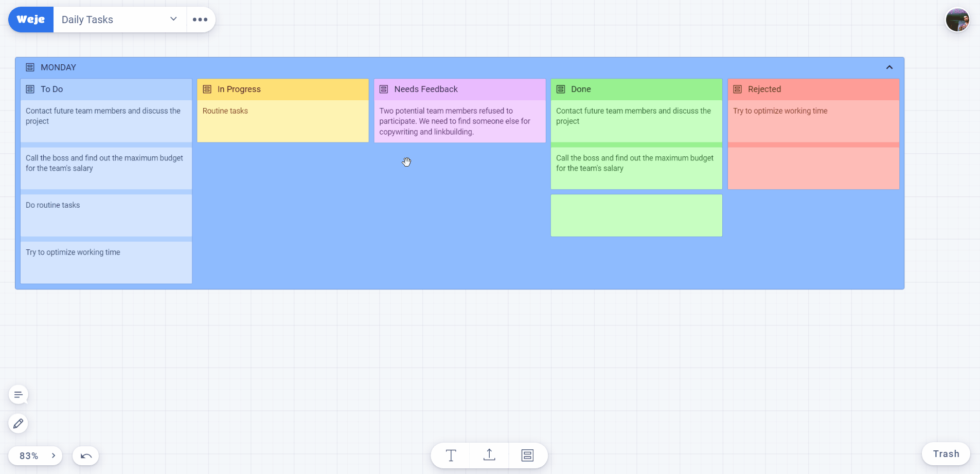Click the MONDAY list icon
This screenshot has width=980, height=474.
30,67
